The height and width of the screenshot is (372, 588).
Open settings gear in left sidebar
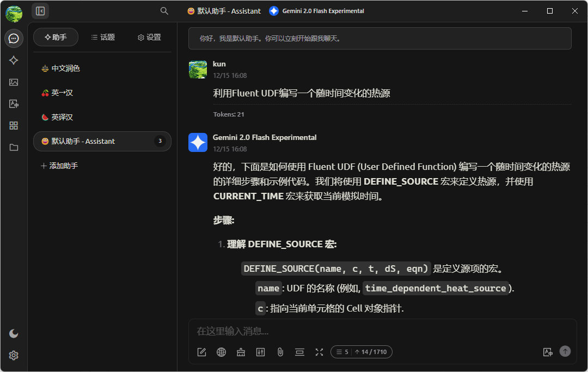click(14, 355)
